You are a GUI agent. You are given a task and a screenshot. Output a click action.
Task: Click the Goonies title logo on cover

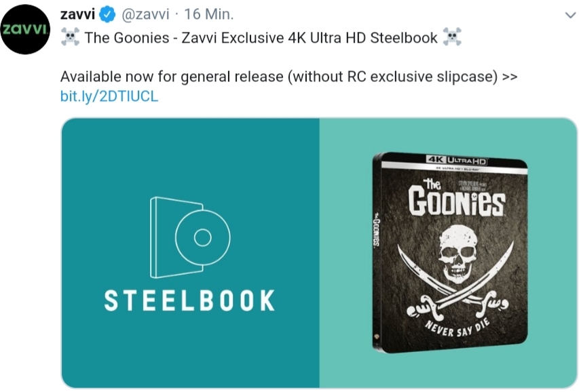[x=455, y=198]
